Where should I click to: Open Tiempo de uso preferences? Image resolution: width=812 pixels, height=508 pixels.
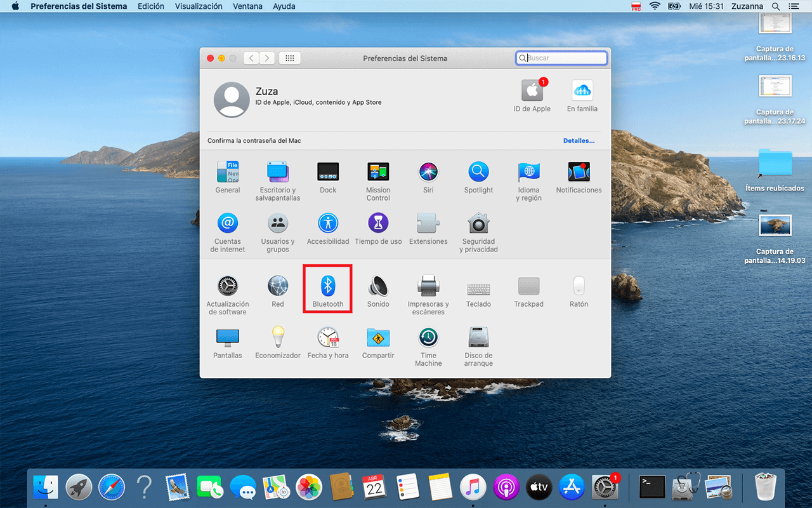point(378,229)
